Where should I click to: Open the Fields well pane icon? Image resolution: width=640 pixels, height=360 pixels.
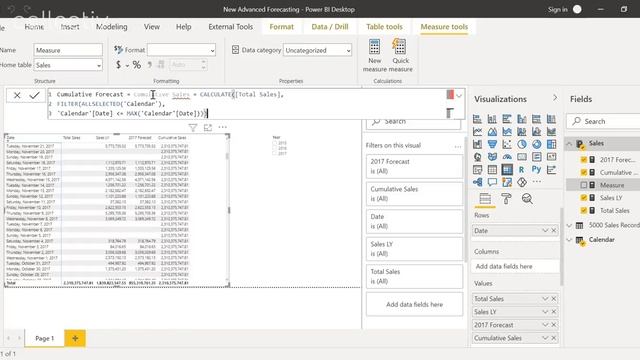[485, 199]
